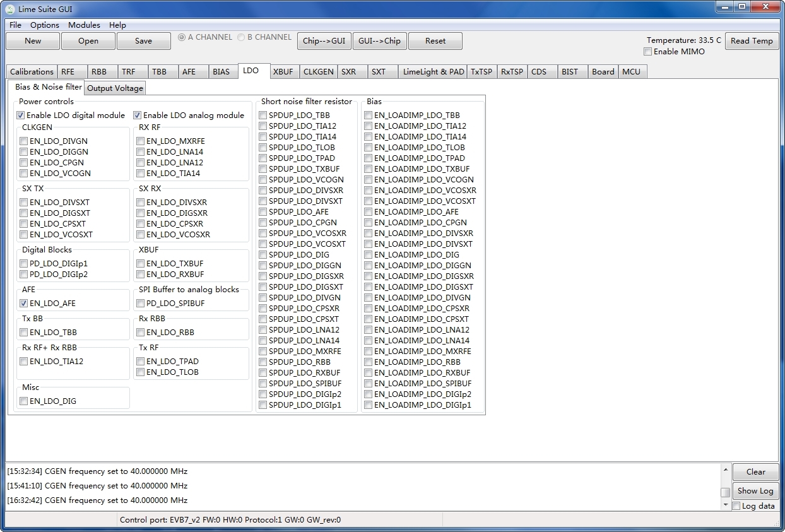Open the Options menu
Screen dimensions: 785x532
[x=45, y=25]
